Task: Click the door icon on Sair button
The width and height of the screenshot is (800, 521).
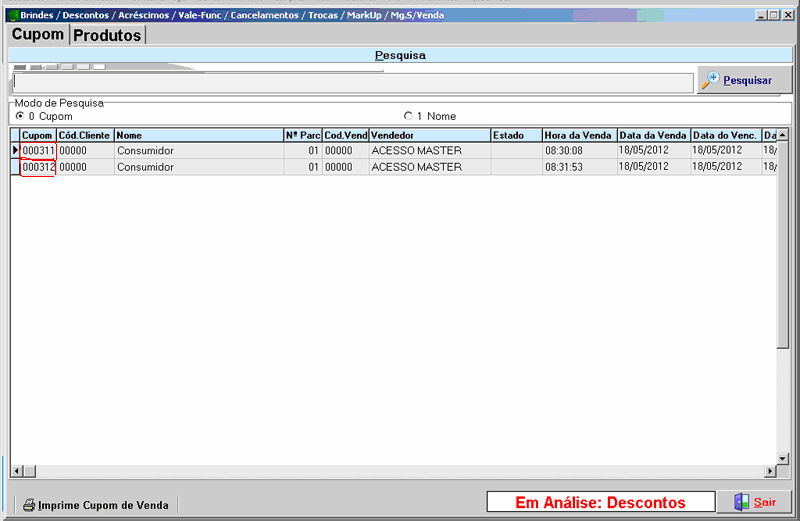Action: click(740, 502)
